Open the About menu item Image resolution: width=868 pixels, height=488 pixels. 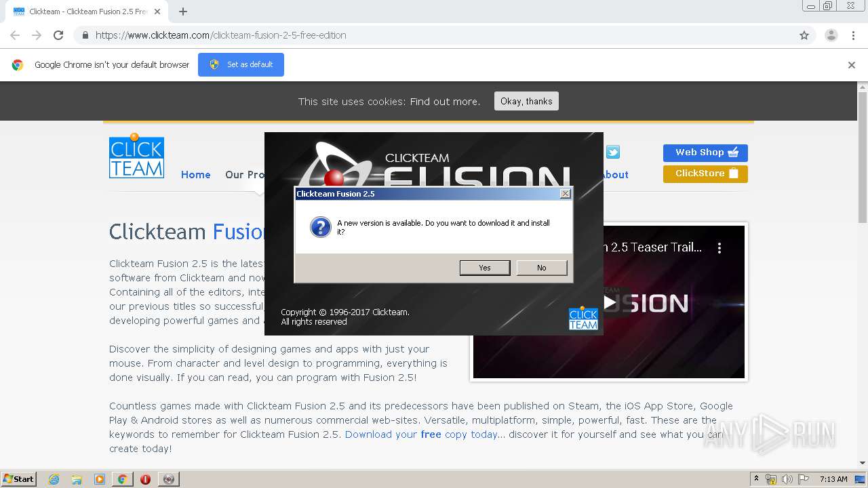pos(616,175)
